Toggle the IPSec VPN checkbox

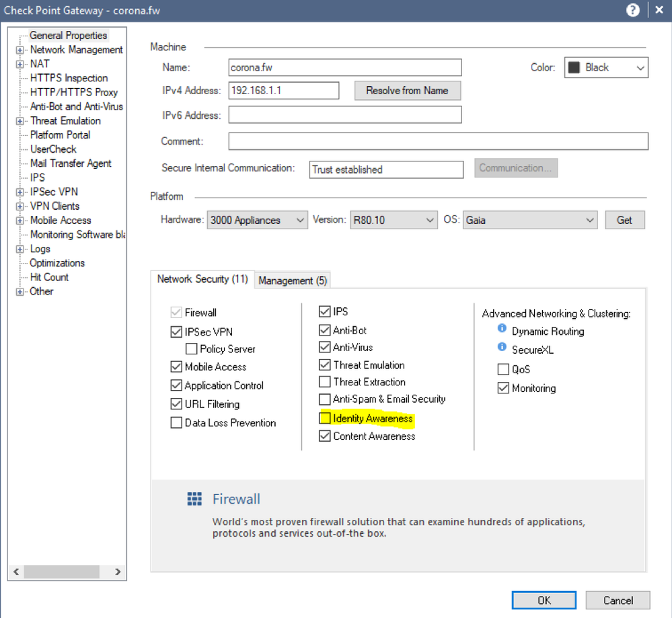tap(176, 332)
